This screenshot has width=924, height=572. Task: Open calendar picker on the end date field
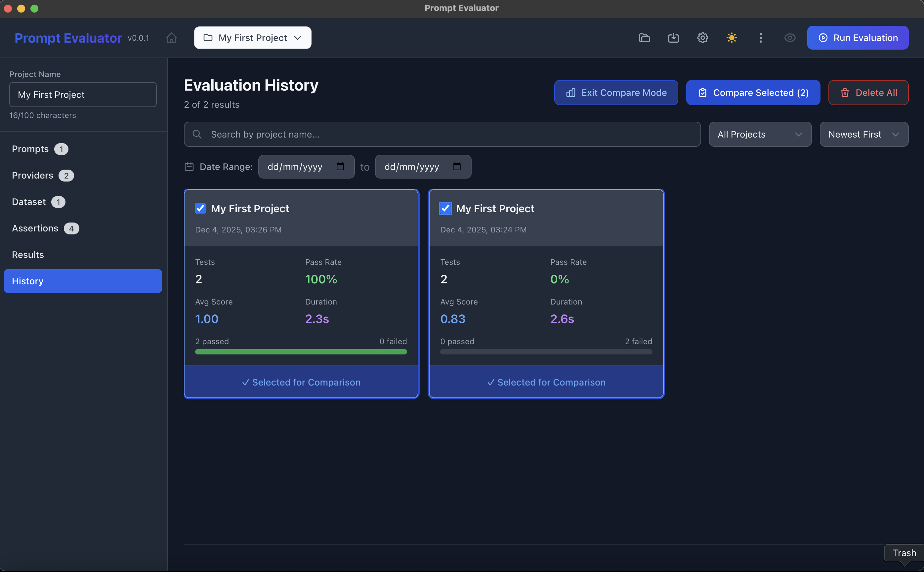point(457,166)
